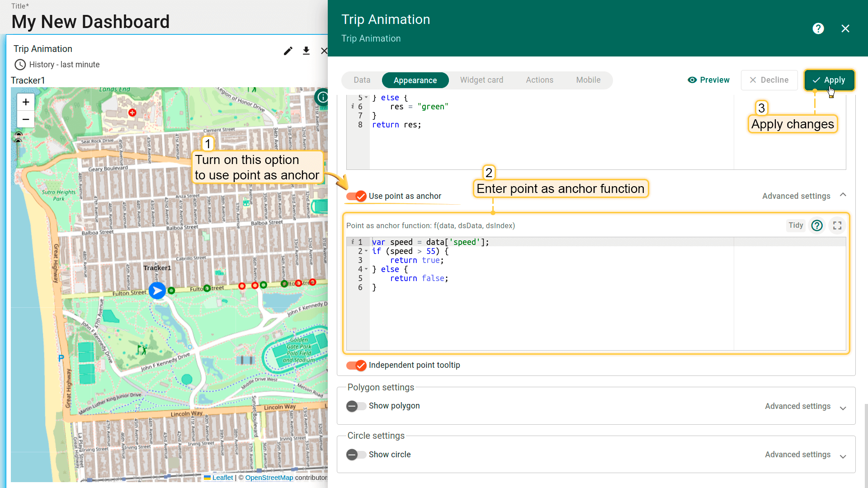Viewport: 868px width, 488px height.
Task: Click the Tracker1 label above the map
Action: [x=28, y=80]
